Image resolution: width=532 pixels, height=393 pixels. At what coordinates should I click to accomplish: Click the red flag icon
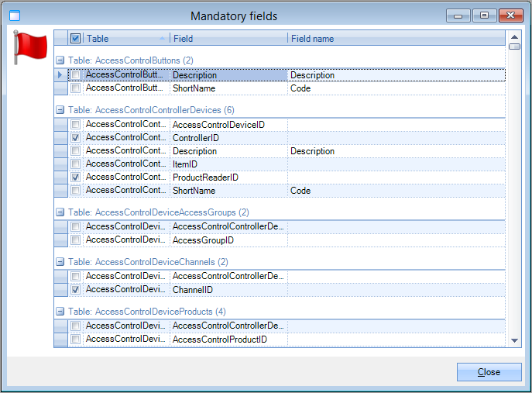31,49
